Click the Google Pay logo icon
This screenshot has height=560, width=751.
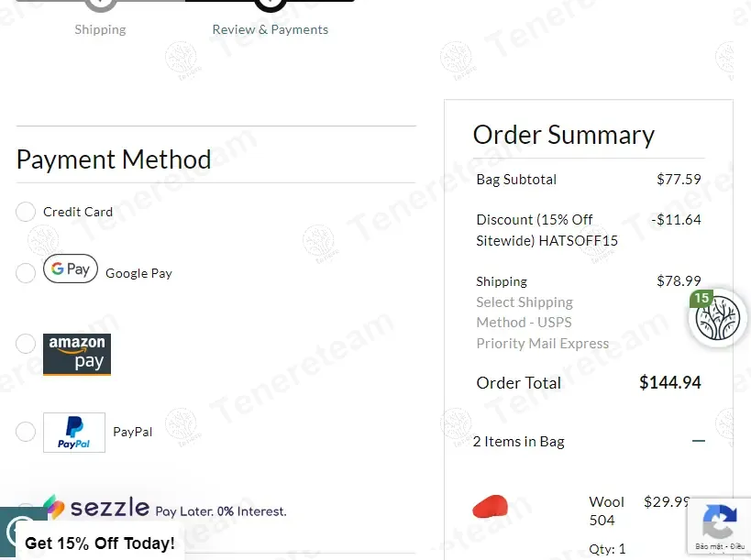point(71,269)
